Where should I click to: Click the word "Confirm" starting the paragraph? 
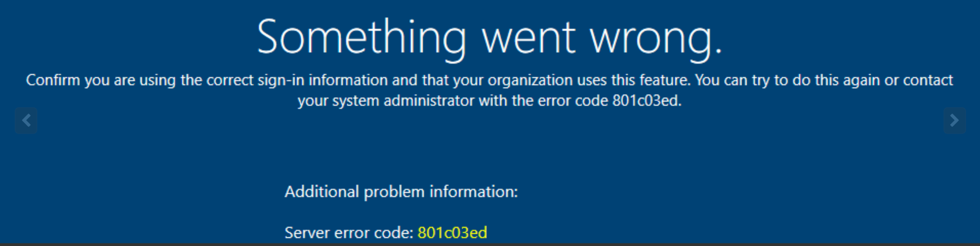pyautogui.click(x=53, y=80)
